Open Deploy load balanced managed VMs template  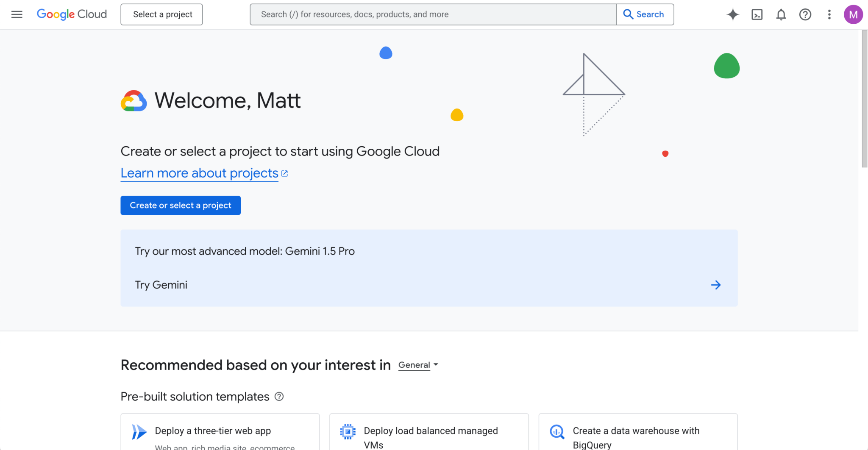tap(429, 432)
